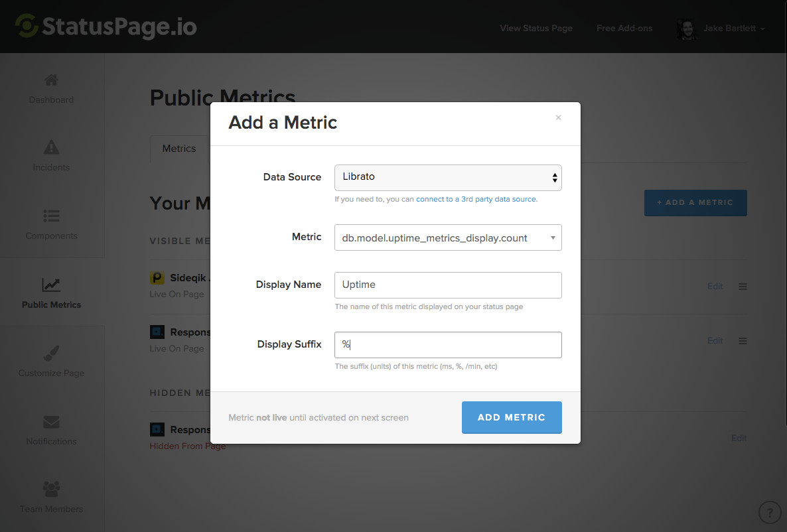The height and width of the screenshot is (532, 787).
Task: Open Notifications envelope icon
Action: point(51,422)
